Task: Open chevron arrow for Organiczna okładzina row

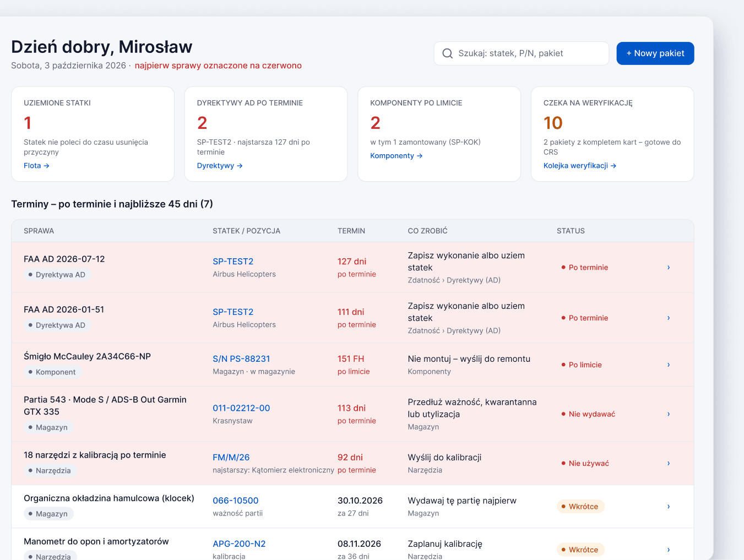Action: pos(669,507)
